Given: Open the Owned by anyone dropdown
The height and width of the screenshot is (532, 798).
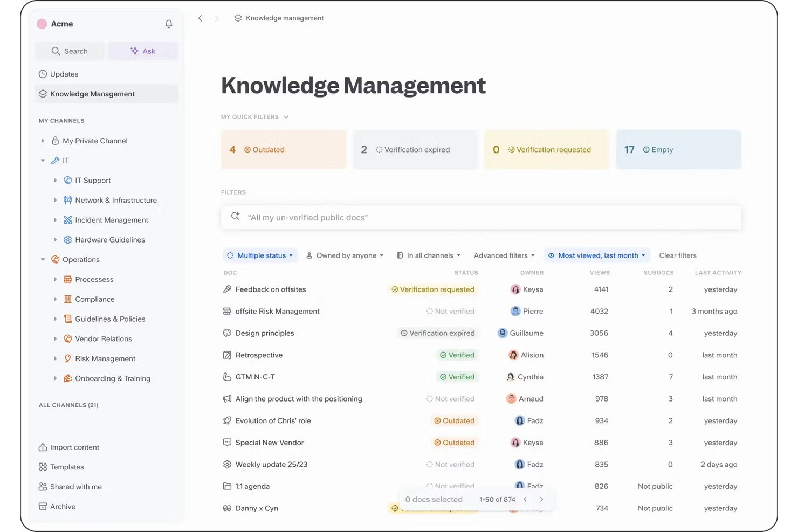Looking at the screenshot, I should pyautogui.click(x=345, y=255).
